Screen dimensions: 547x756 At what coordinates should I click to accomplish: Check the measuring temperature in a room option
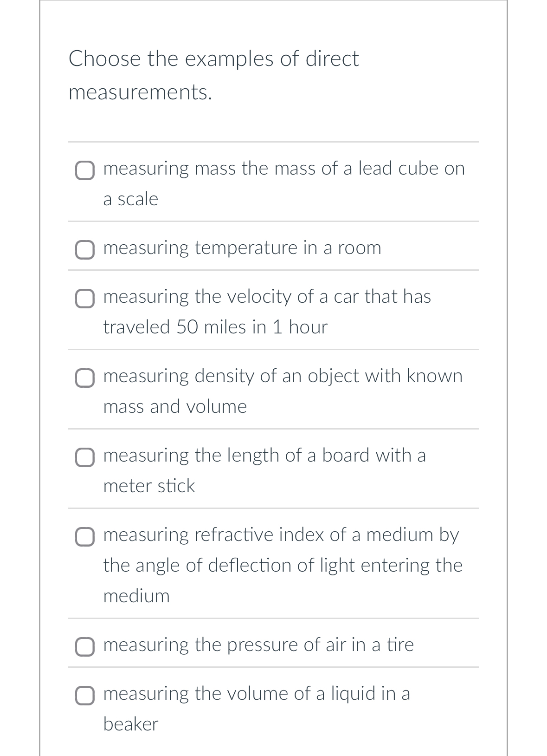85,250
